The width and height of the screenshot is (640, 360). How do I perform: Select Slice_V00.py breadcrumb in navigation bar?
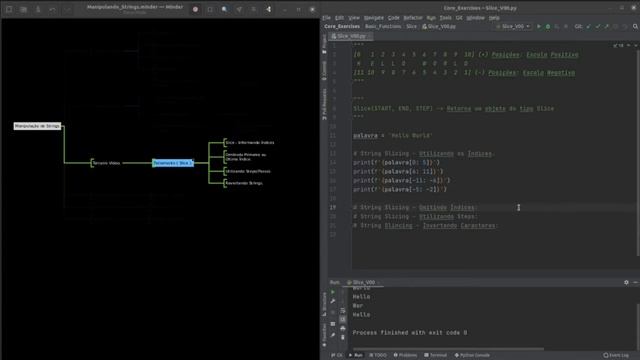(439, 26)
